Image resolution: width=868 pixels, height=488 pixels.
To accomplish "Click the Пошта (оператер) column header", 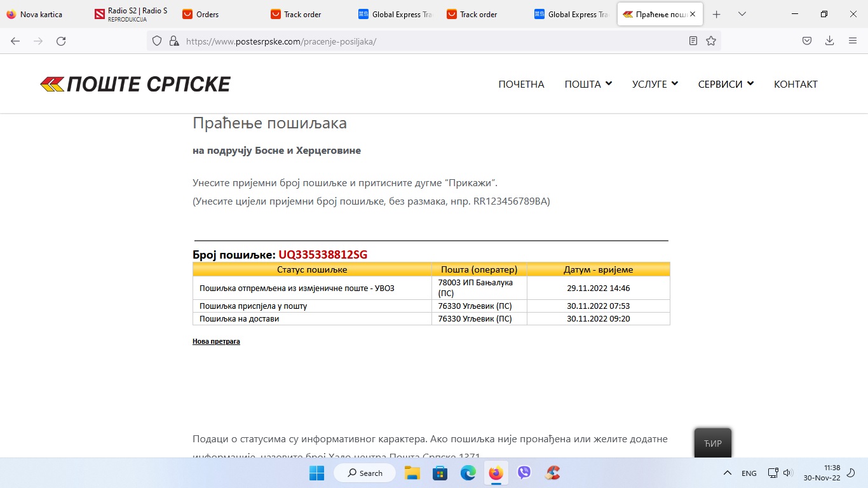I will point(479,269).
